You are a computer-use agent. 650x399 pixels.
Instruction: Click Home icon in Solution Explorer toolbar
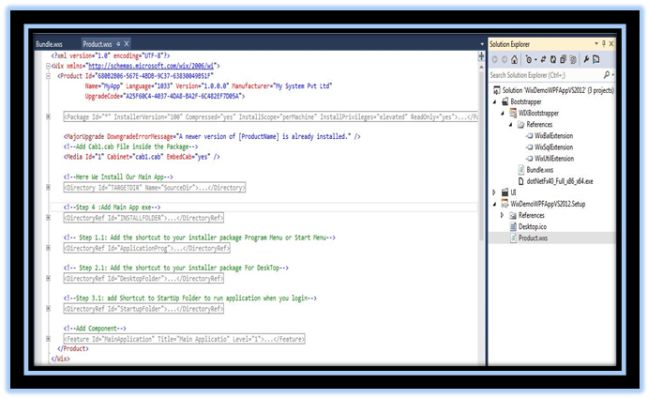[514, 60]
